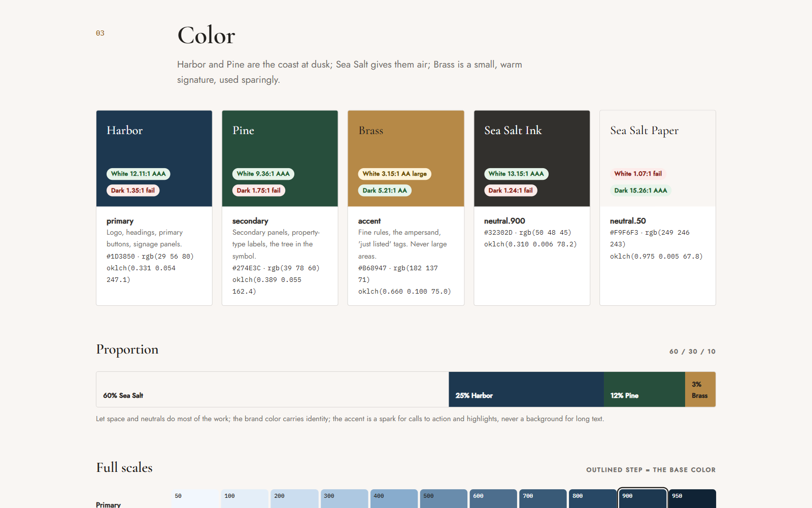Click the 12% Pine proportion segment
This screenshot has height=508, width=812.
coord(645,389)
